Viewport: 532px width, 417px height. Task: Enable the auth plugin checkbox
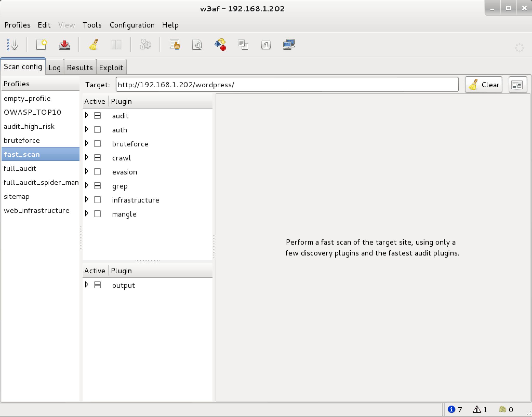click(x=97, y=130)
